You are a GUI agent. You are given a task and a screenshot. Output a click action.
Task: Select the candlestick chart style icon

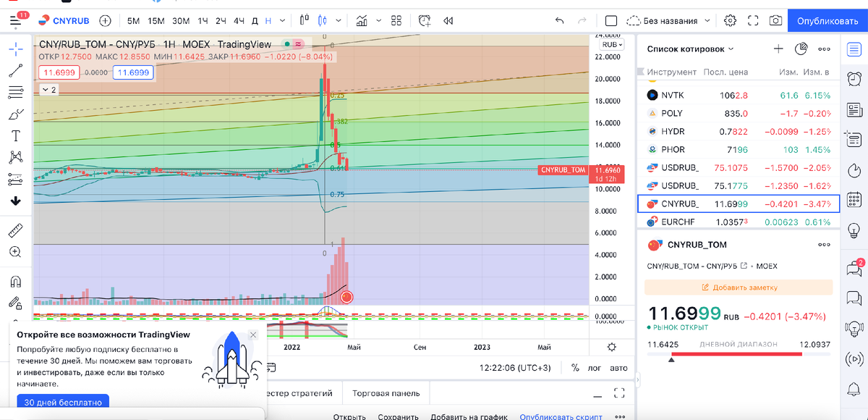[322, 21]
